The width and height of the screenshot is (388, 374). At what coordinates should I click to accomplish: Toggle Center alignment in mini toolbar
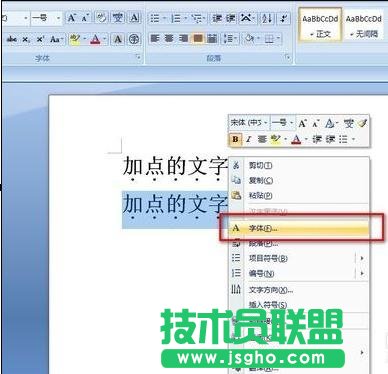(x=262, y=139)
